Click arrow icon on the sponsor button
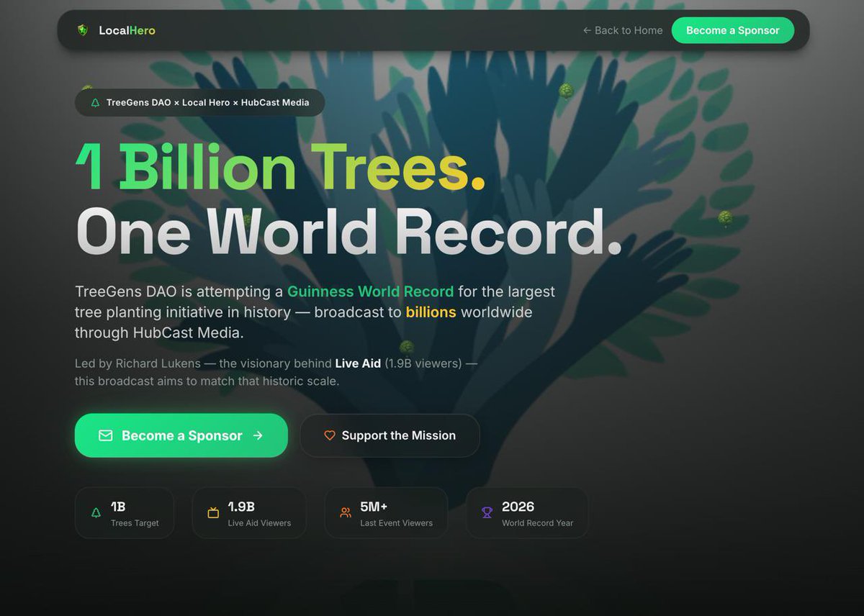This screenshot has width=864, height=616. point(258,435)
